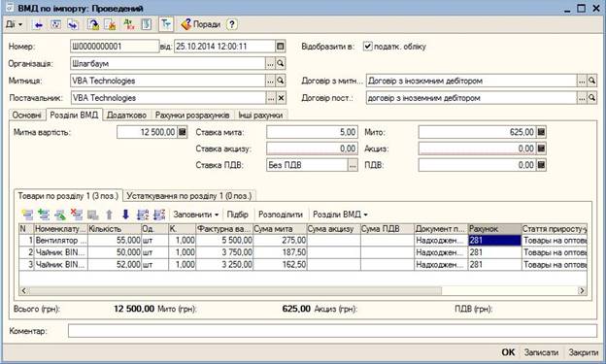Viewport: 606px width, 364px height.
Task: Open the Дт/Кт postings result icon
Action: [x=129, y=24]
